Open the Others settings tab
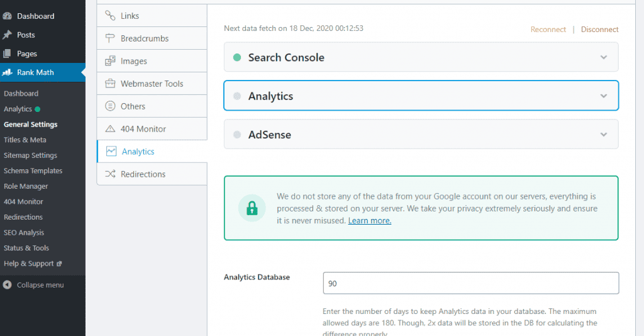Image resolution: width=644 pixels, height=336 pixels. (133, 106)
